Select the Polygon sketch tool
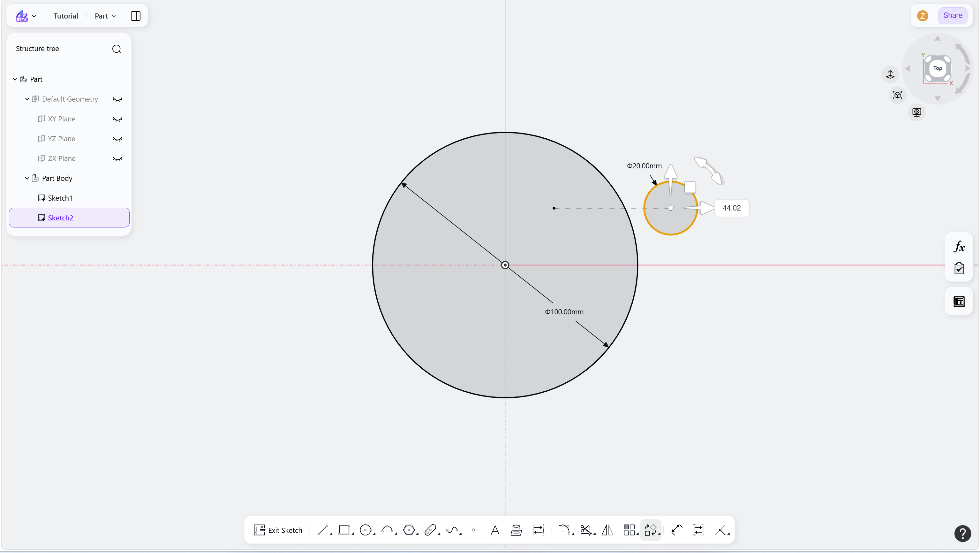The image size is (980, 553). click(x=409, y=530)
